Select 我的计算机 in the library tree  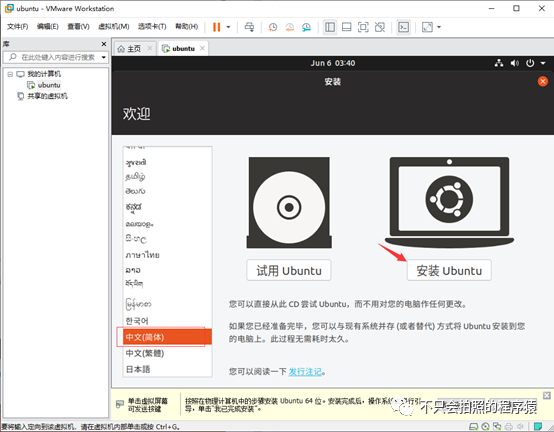coord(44,74)
